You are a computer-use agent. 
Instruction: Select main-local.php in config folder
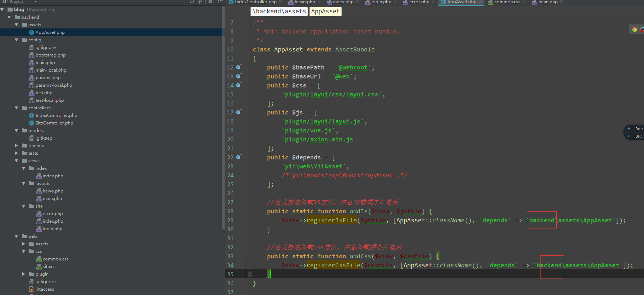click(51, 70)
